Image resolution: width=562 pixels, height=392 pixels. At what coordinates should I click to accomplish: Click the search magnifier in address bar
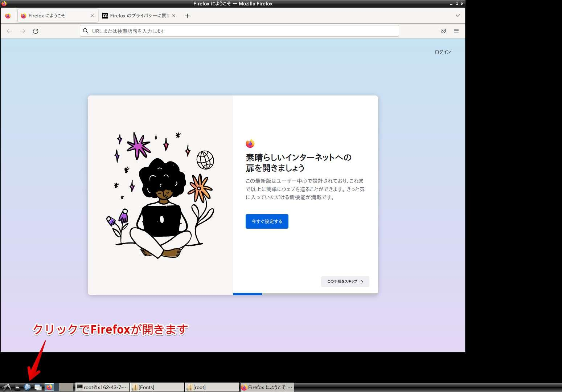(x=86, y=31)
